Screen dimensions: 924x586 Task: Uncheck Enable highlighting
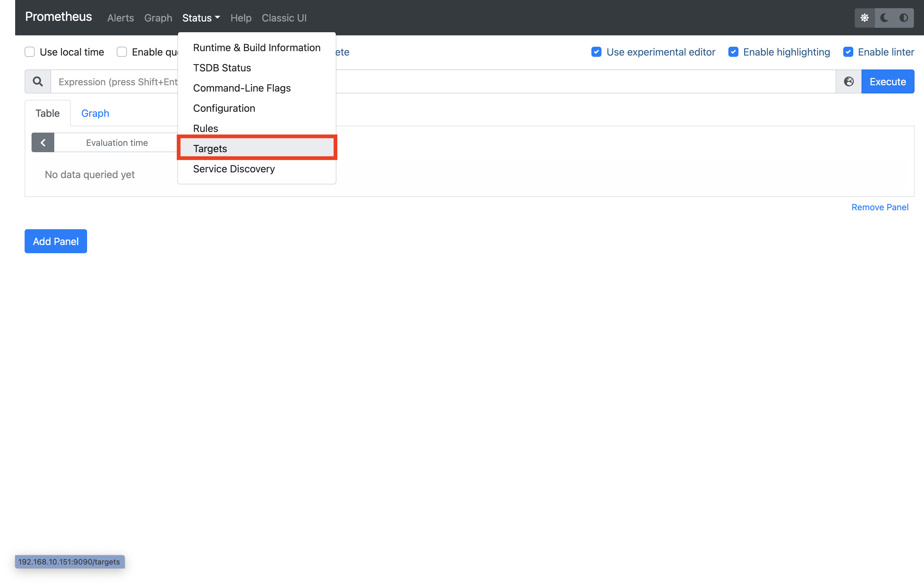734,51
